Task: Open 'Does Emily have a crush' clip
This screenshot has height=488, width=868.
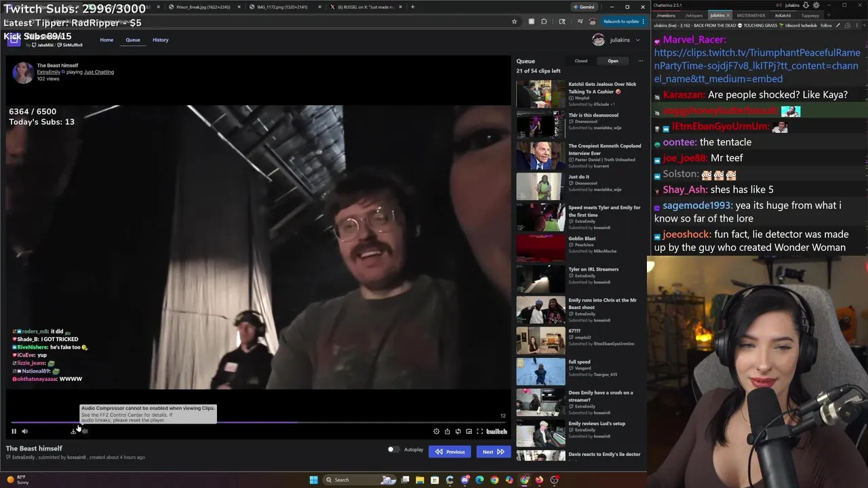Action: 578,403
